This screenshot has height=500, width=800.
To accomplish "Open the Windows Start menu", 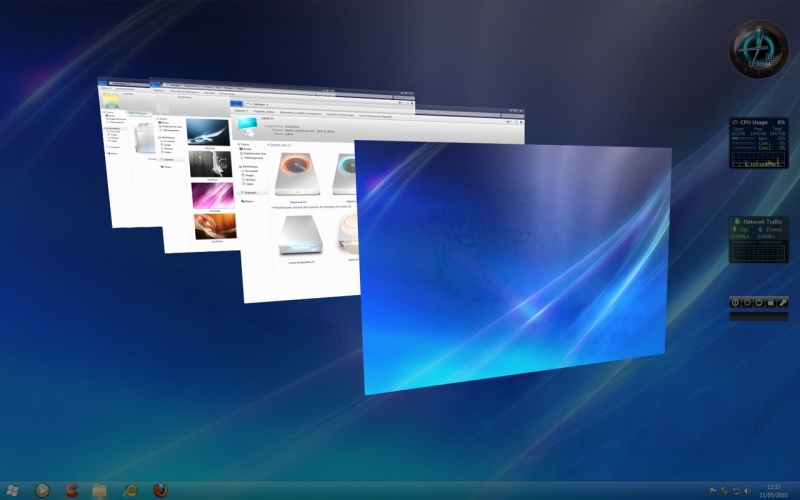I will click(12, 490).
